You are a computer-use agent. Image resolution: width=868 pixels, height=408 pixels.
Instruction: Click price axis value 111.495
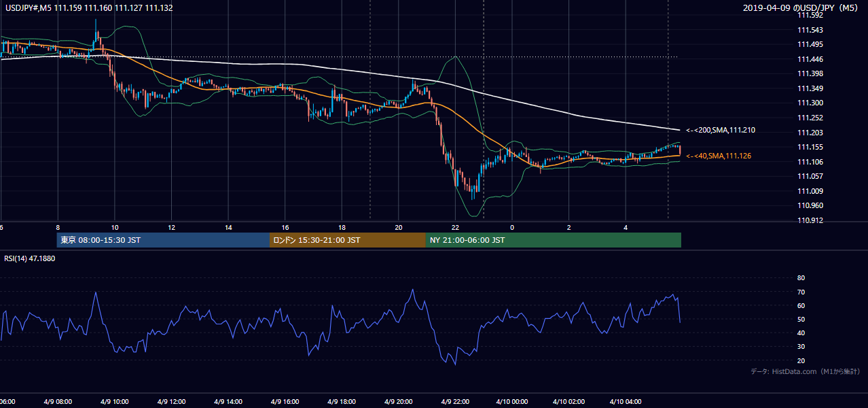810,44
